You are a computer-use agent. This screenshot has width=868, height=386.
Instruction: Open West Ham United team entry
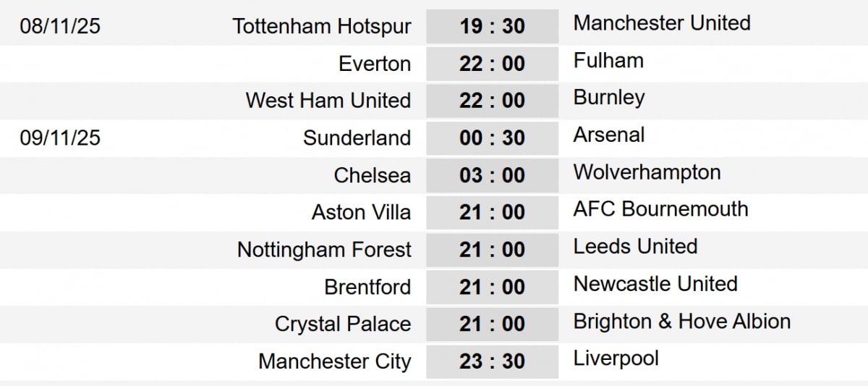[328, 100]
